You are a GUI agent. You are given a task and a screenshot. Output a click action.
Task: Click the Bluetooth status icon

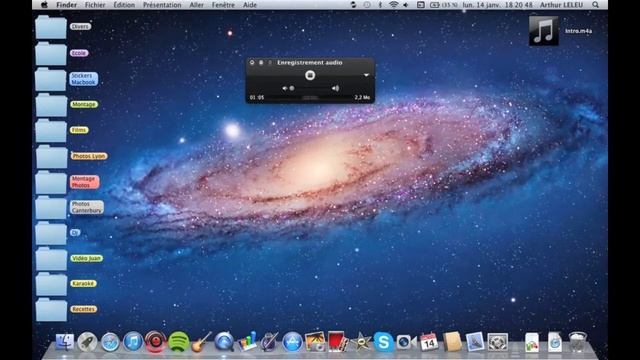tap(380, 5)
